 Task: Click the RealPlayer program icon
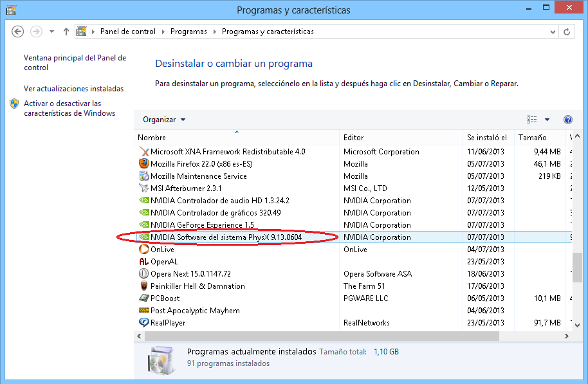pos(144,322)
